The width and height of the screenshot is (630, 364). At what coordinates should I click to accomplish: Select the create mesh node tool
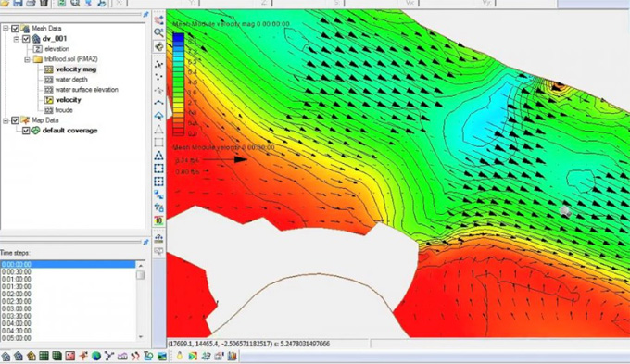click(x=159, y=77)
